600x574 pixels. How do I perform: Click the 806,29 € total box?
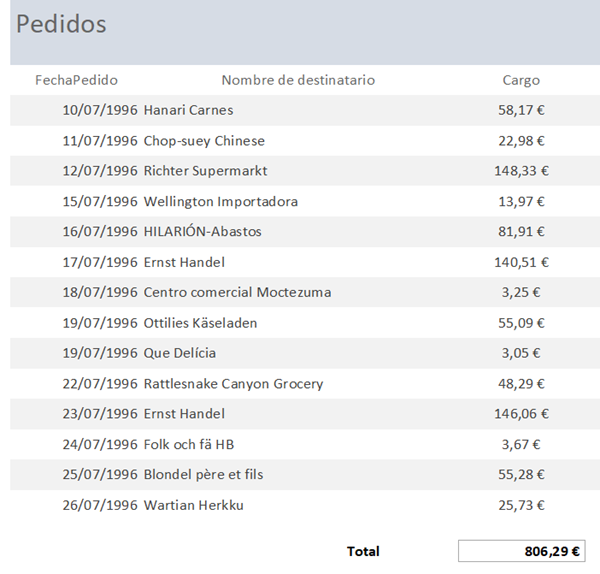[522, 551]
